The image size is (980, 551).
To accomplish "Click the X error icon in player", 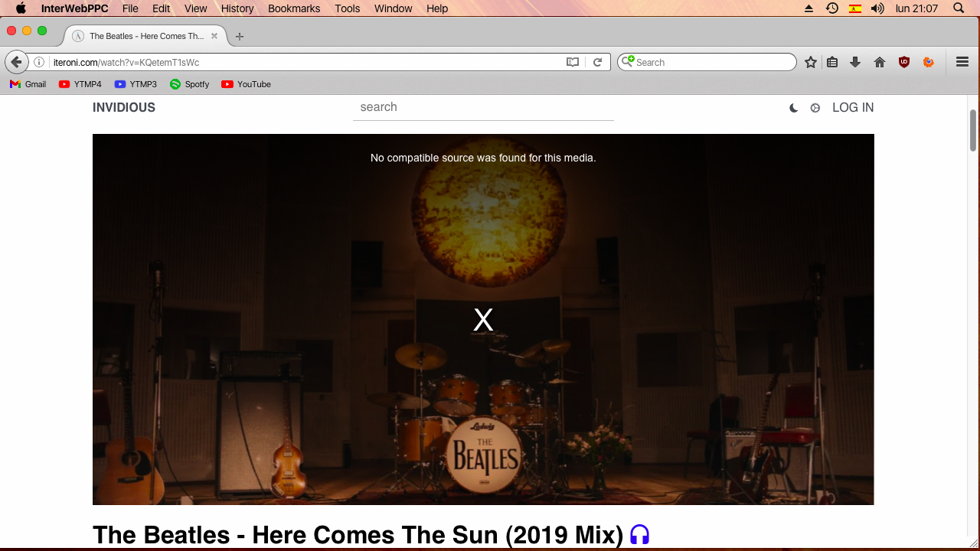I will coord(483,320).
